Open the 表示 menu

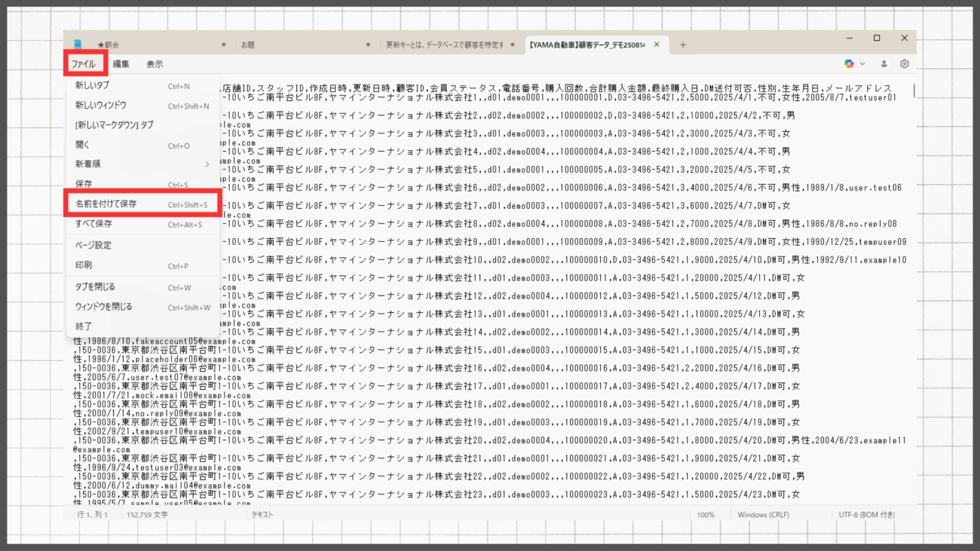(x=154, y=64)
